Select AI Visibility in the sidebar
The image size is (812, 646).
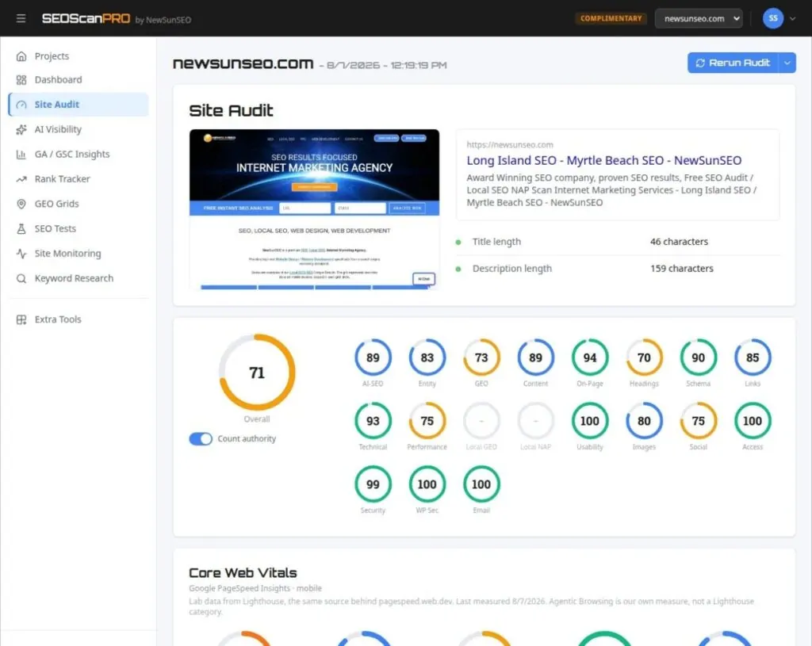[x=79, y=129]
